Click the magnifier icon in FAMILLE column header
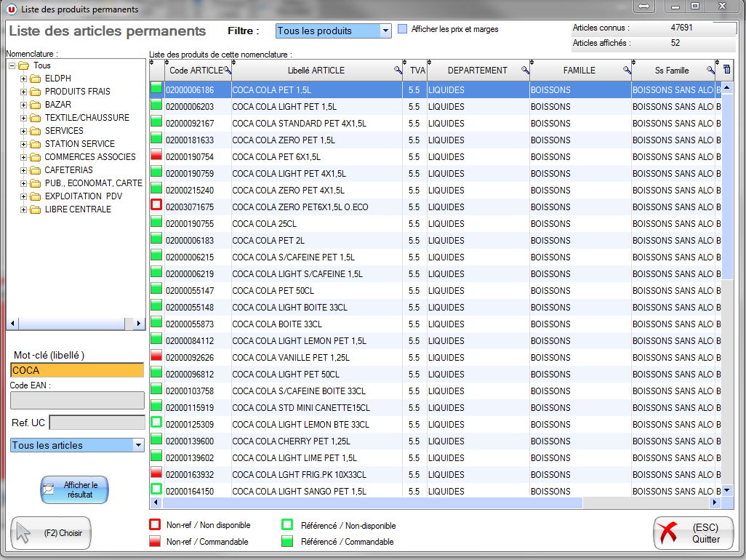 [x=627, y=71]
